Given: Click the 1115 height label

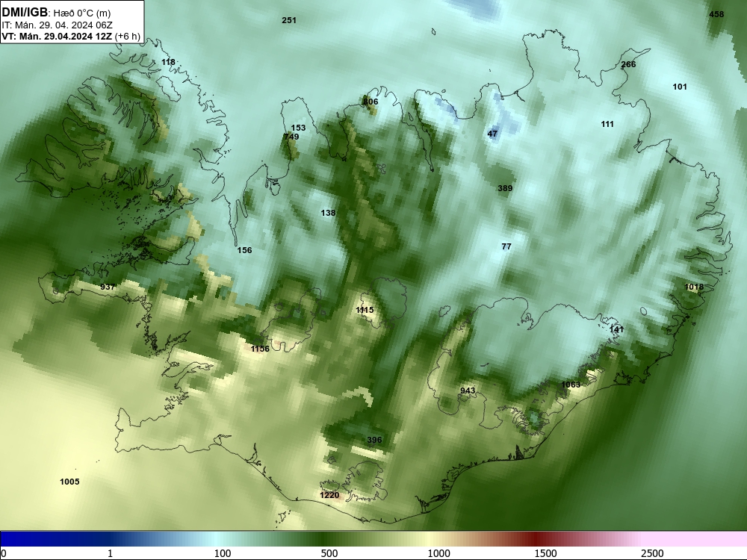Looking at the screenshot, I should (365, 310).
